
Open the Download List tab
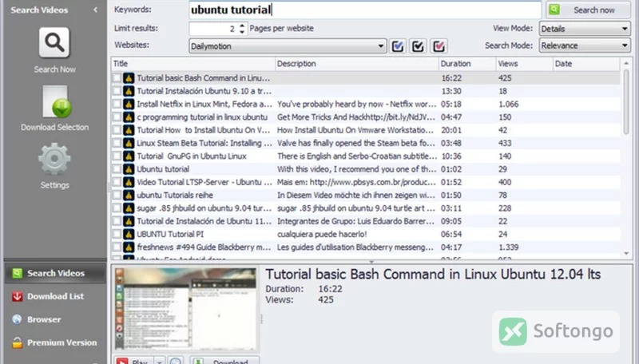55,296
